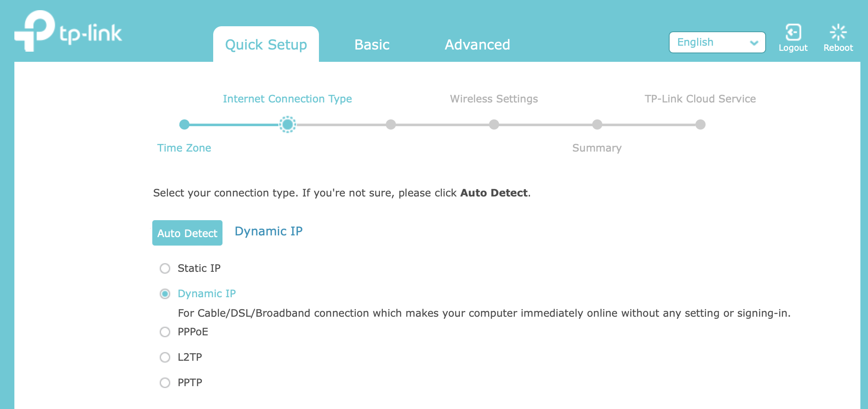Screen dimensions: 868x409
Task: Click the Internet Connection Type step marker
Action: pos(288,124)
